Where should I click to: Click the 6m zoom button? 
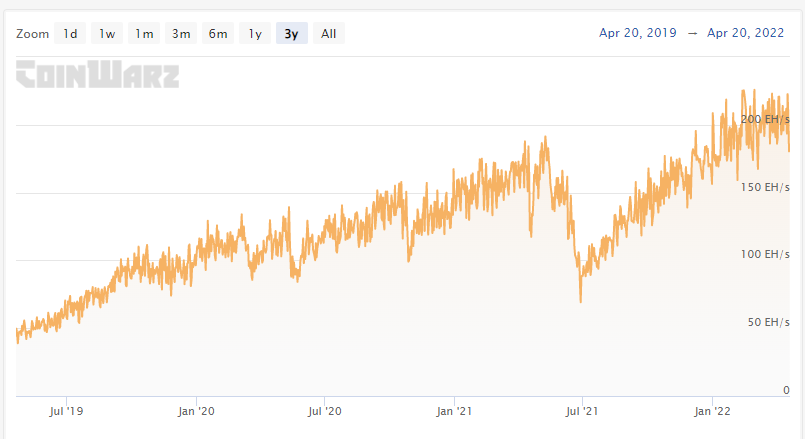(x=218, y=33)
